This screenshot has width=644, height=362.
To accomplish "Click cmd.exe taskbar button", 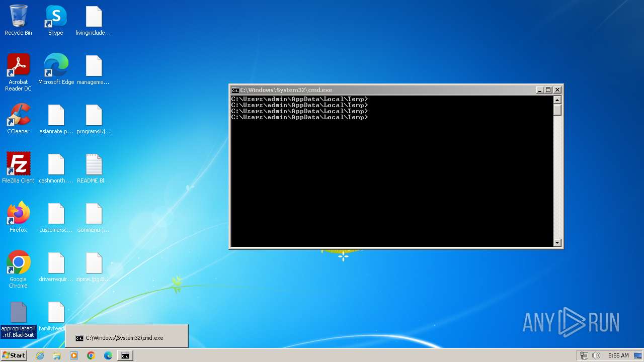I will (x=125, y=355).
